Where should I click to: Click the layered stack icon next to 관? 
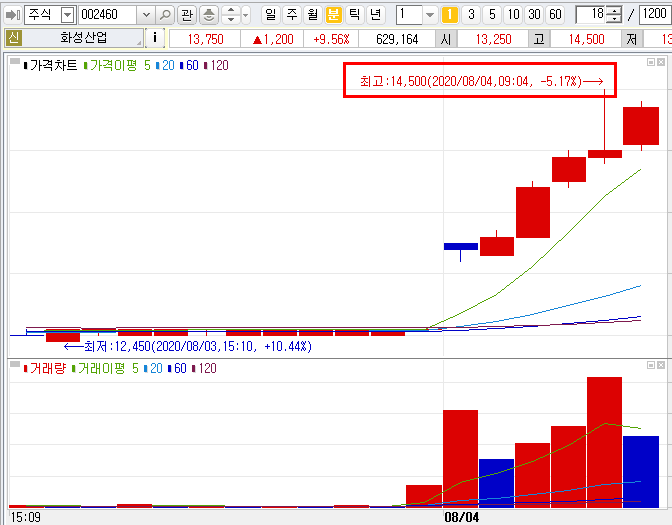pyautogui.click(x=209, y=15)
